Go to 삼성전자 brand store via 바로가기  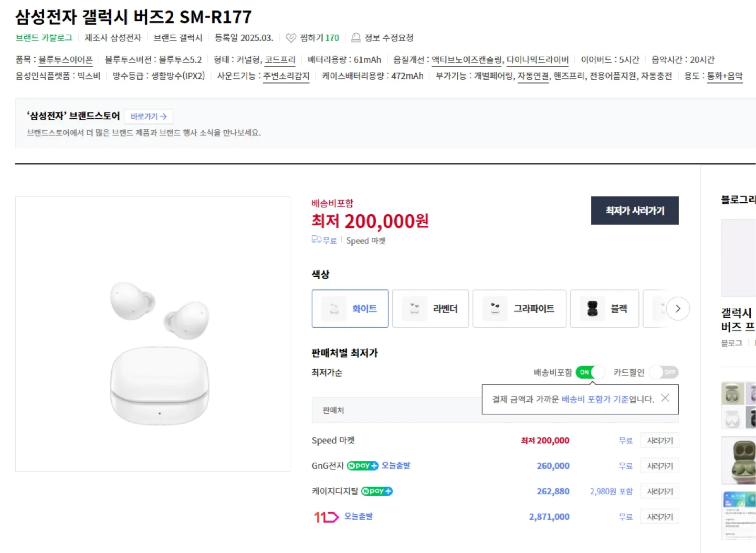pos(149,117)
